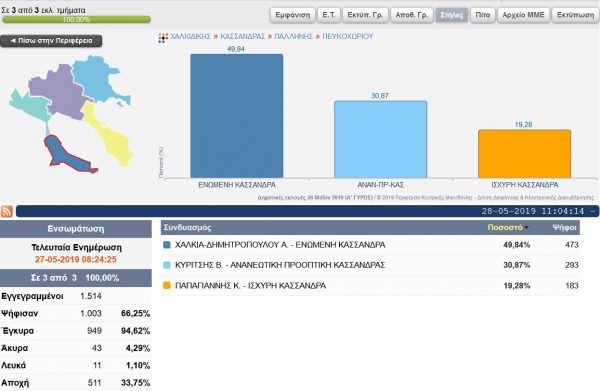Click the orange RSS feed icon
Viewport: 600px width, 391px height.
7,211
